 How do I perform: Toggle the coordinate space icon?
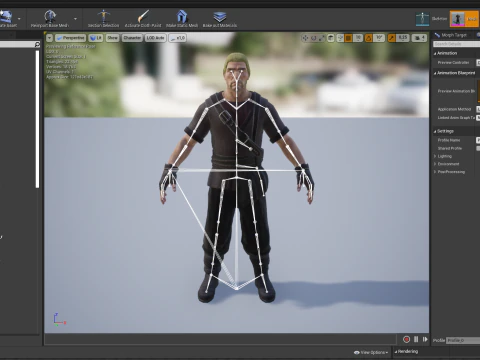pyautogui.click(x=331, y=38)
